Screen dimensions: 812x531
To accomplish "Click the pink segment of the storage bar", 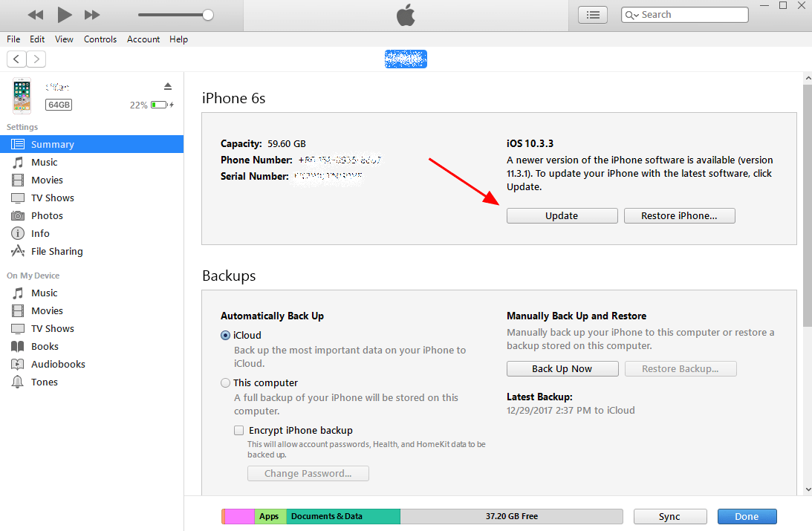I will coord(239,516).
